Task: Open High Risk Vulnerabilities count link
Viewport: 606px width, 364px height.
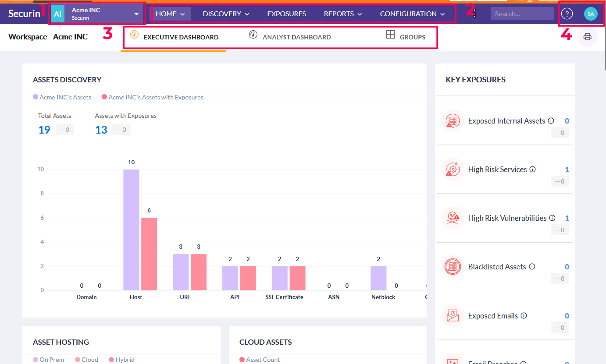Action: (567, 218)
